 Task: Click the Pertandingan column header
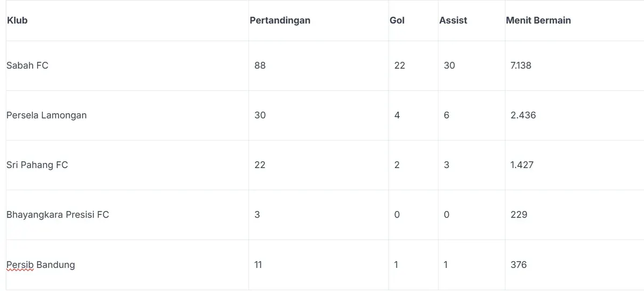pyautogui.click(x=280, y=20)
